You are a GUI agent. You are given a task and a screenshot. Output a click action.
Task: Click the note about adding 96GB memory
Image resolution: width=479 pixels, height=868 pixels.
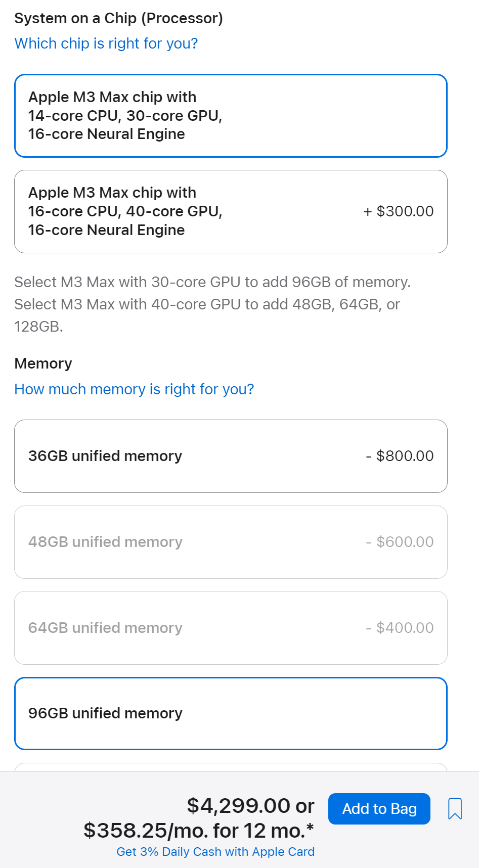212,282
